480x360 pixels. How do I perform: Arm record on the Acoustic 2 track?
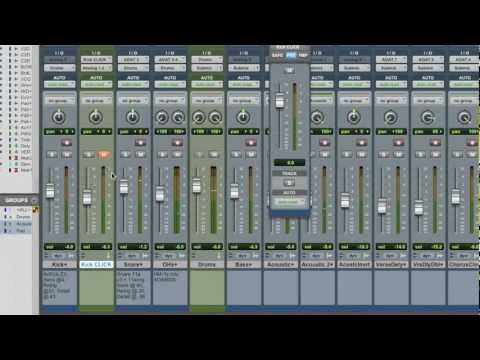(x=324, y=143)
